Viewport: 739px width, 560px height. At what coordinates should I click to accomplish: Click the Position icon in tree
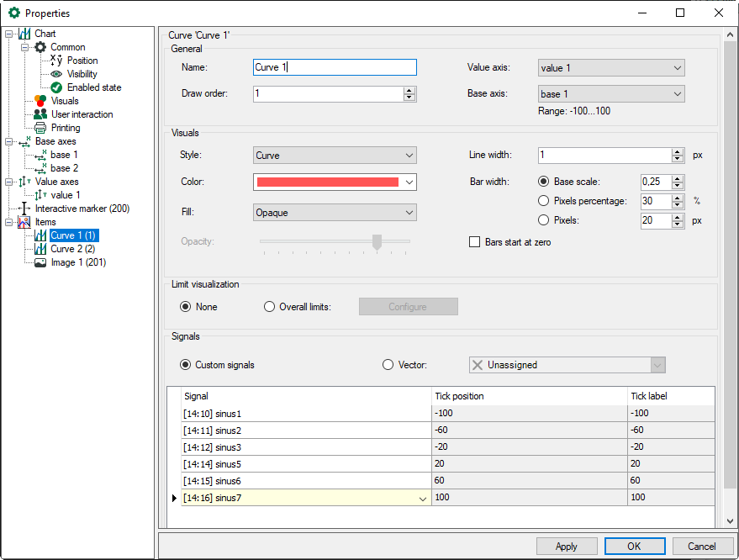pyautogui.click(x=56, y=61)
